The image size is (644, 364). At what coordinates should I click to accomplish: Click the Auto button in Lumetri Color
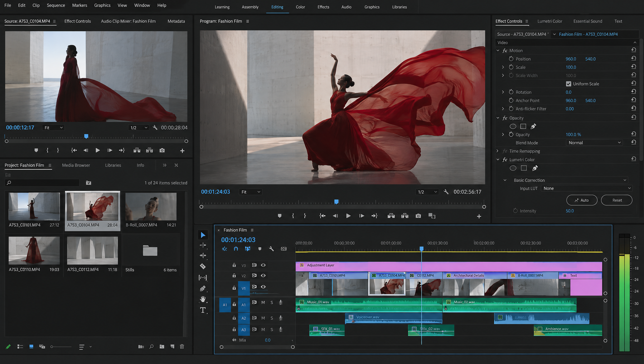pos(581,200)
